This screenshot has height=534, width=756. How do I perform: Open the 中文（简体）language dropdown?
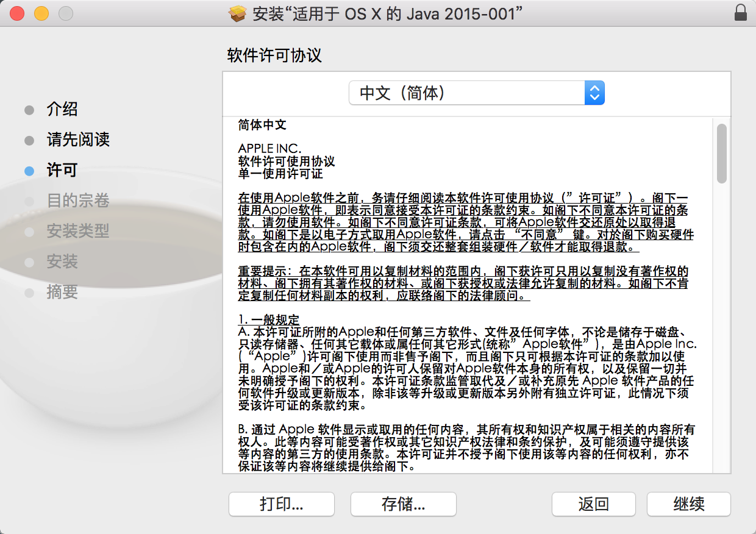tap(477, 93)
